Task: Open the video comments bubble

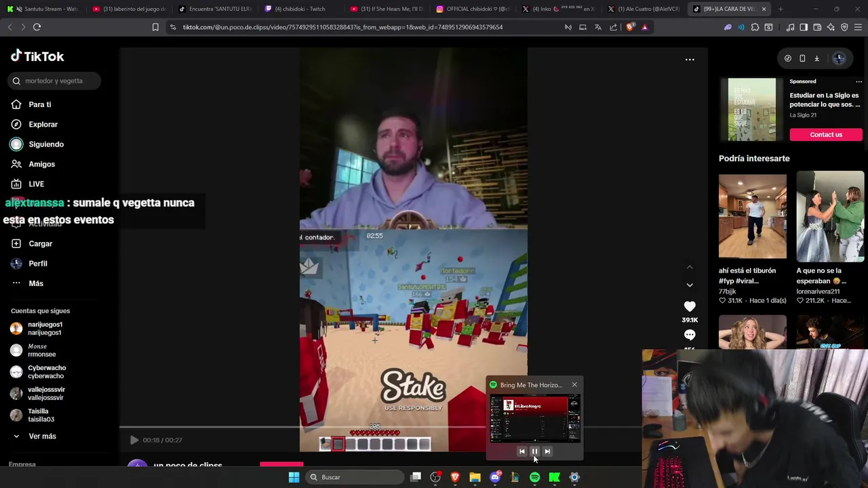Action: pyautogui.click(x=690, y=335)
